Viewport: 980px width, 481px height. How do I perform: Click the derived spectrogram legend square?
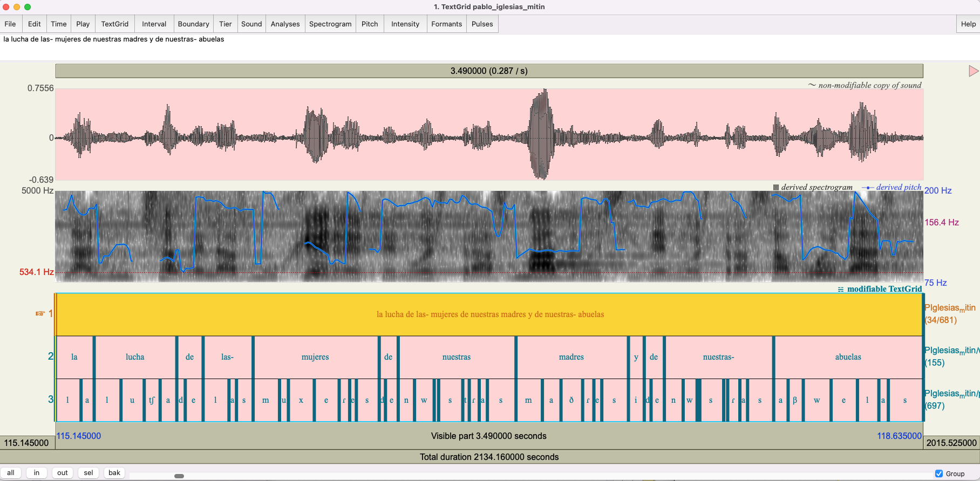[776, 187]
